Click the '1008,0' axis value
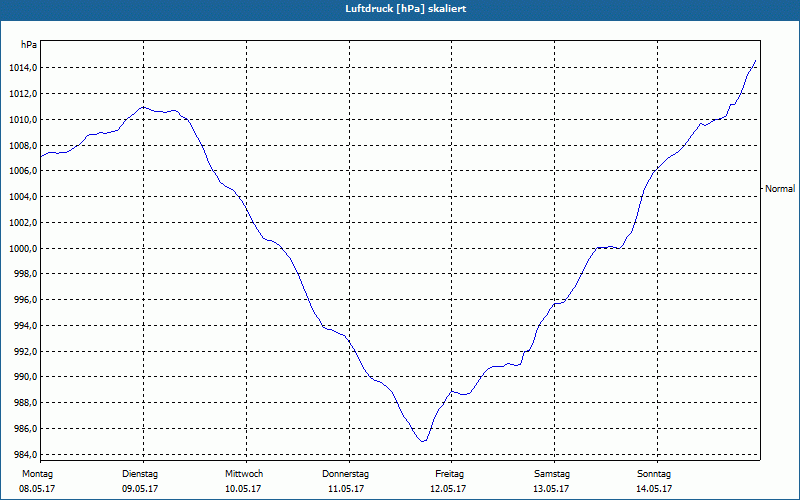The image size is (800, 500). click(22, 146)
